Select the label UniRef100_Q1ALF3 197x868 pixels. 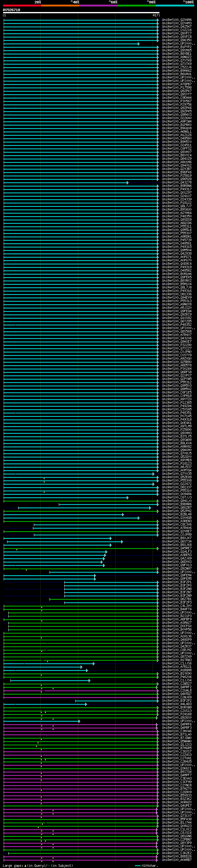176,551
